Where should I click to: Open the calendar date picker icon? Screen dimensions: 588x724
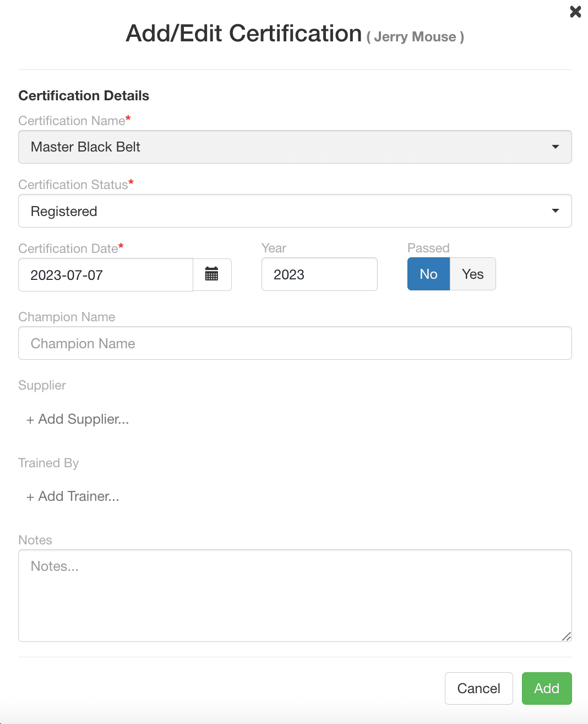(x=212, y=274)
